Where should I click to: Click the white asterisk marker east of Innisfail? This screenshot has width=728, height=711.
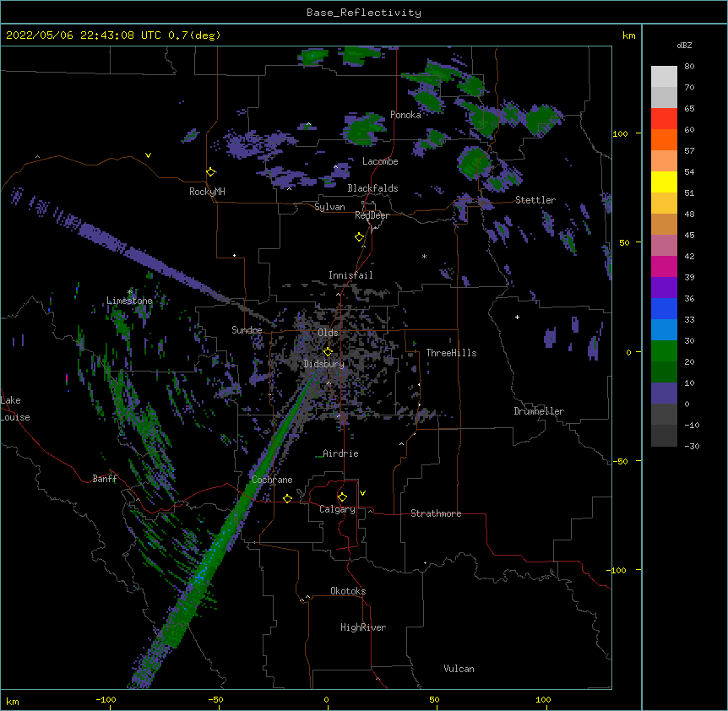click(x=424, y=256)
